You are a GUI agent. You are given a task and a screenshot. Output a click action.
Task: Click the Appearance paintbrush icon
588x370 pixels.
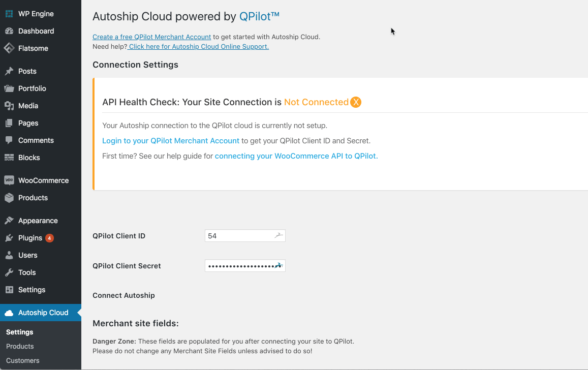coord(9,221)
